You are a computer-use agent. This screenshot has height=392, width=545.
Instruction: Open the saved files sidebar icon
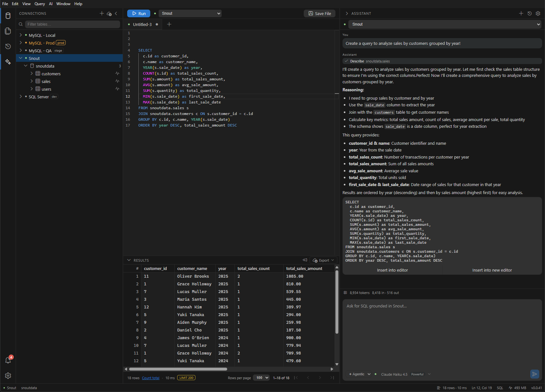coord(8,31)
